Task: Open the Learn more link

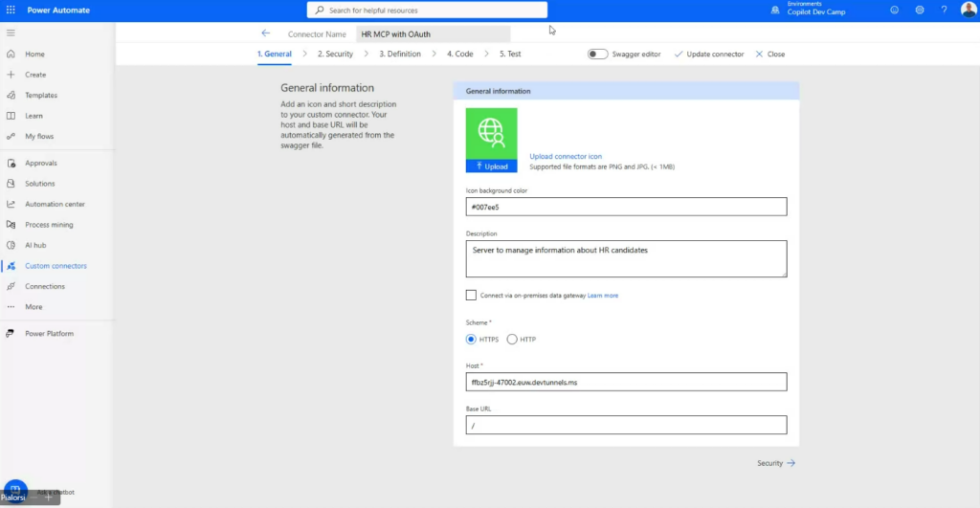Action: click(x=603, y=296)
